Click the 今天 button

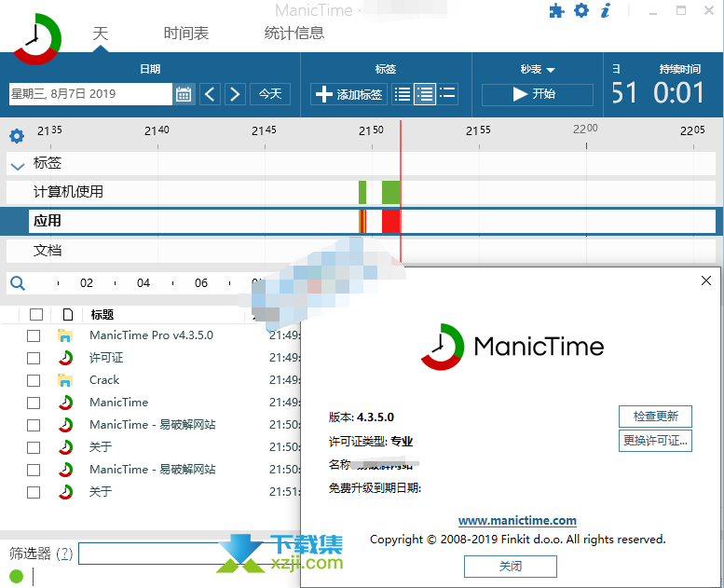pos(270,94)
